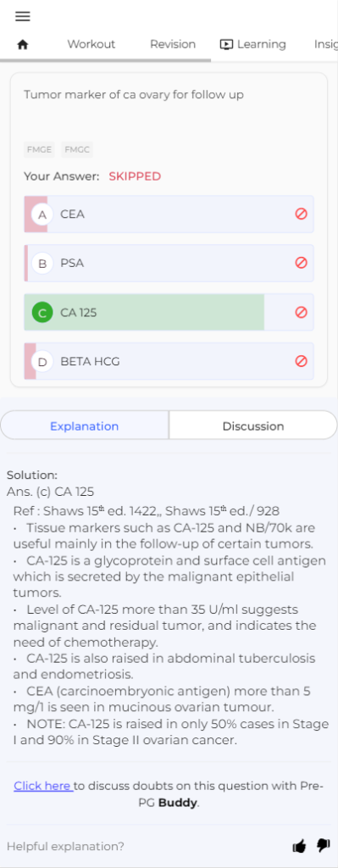The height and width of the screenshot is (868, 338).
Task: Click the blocked icon beside BETA HCG
Action: pyautogui.click(x=301, y=361)
